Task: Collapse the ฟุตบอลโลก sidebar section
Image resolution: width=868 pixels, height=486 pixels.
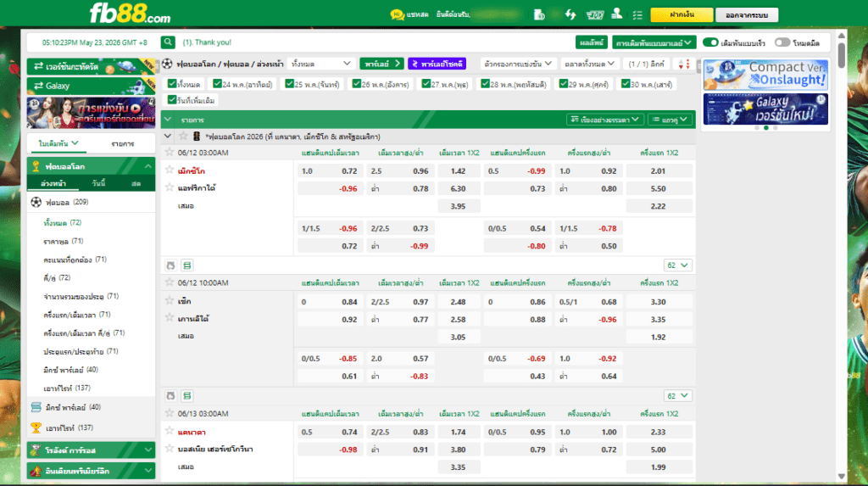Action: tap(147, 166)
